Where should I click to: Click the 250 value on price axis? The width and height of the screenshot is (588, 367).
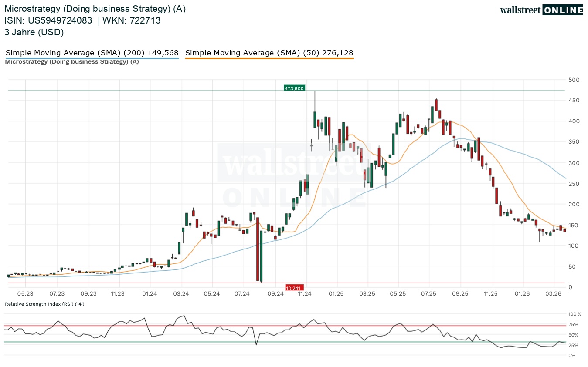pos(574,184)
